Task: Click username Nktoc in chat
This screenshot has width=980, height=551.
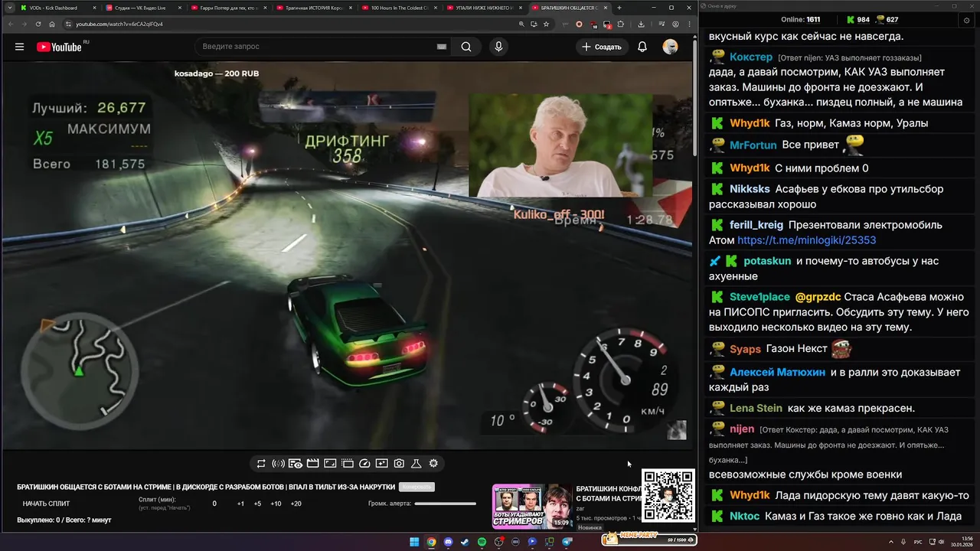Action: [x=745, y=517]
